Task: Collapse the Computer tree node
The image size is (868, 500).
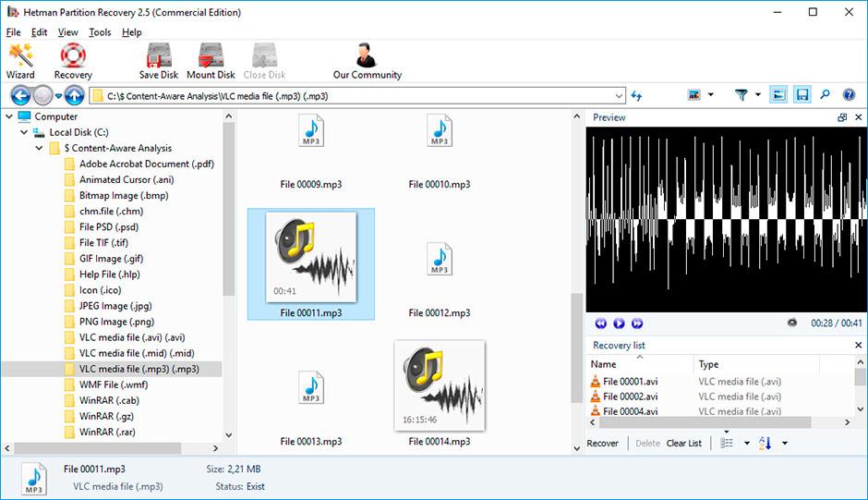Action: coord(9,116)
